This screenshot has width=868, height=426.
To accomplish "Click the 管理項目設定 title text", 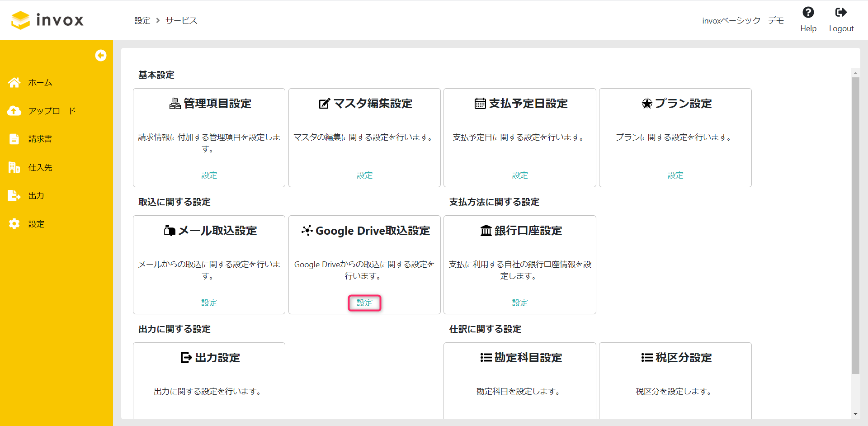I will click(x=217, y=104).
